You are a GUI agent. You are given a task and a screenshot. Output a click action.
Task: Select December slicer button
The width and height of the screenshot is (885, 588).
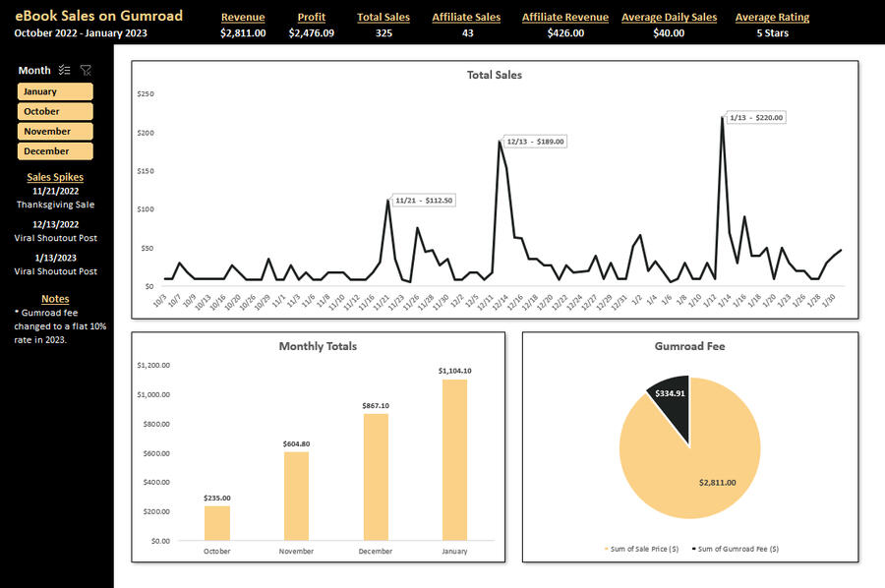click(x=55, y=151)
